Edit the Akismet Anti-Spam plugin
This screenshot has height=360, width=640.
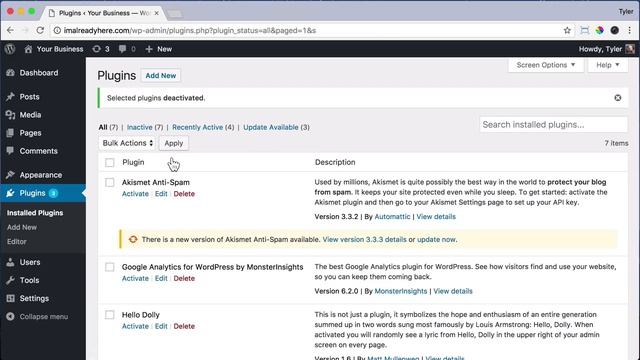[161, 194]
